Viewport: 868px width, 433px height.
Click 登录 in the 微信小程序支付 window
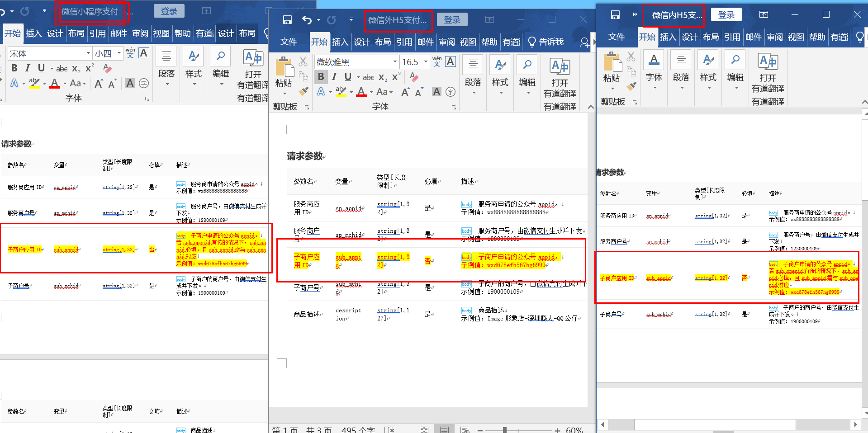pos(169,11)
